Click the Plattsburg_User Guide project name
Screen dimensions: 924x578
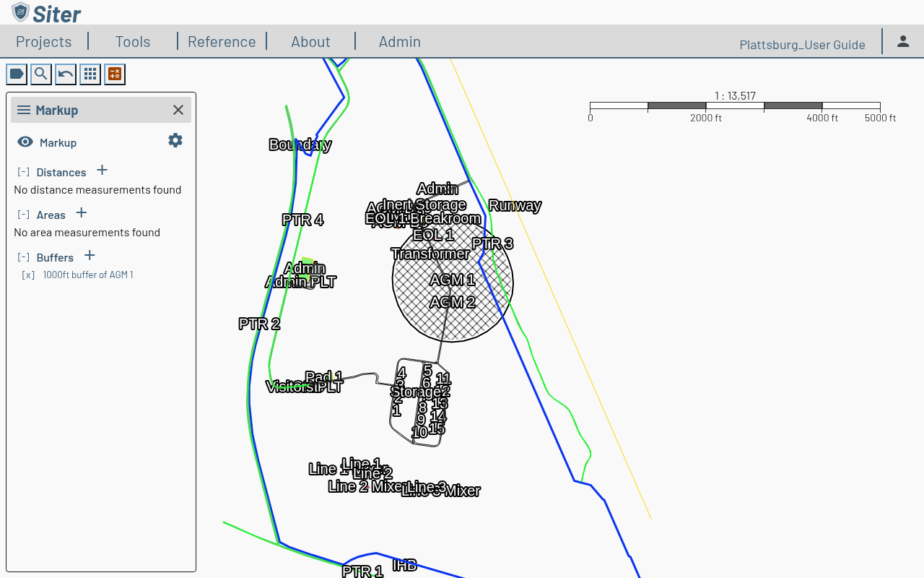(x=802, y=45)
